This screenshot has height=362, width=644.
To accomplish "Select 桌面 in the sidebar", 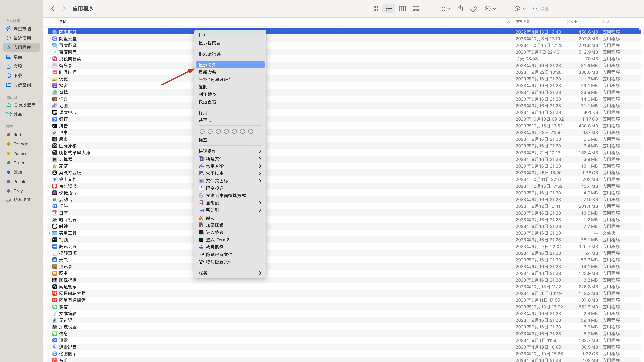I will (21, 57).
